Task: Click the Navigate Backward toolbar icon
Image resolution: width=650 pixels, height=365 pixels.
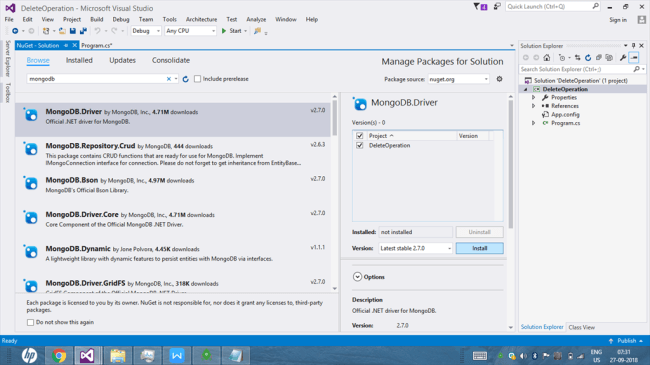Action: point(15,31)
